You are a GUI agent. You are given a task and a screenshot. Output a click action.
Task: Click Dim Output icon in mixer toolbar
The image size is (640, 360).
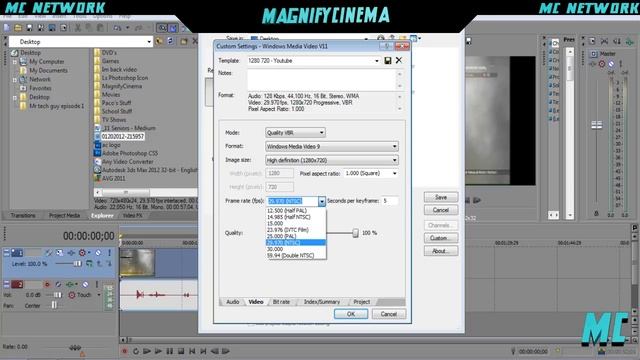617,42
